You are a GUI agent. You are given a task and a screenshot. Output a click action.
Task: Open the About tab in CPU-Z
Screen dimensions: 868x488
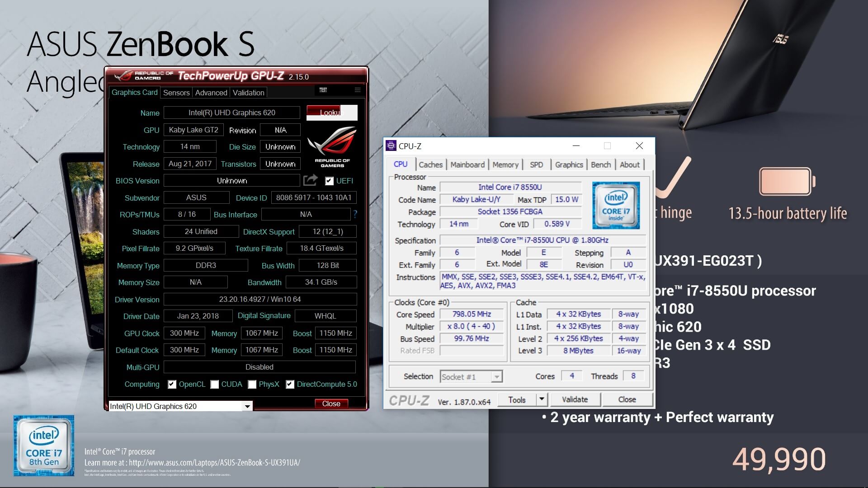coord(630,164)
